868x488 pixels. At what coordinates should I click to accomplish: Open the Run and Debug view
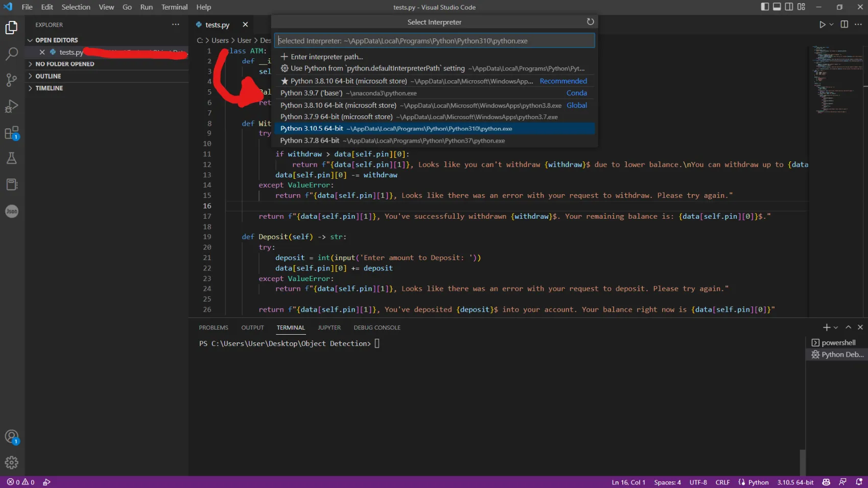[11, 106]
